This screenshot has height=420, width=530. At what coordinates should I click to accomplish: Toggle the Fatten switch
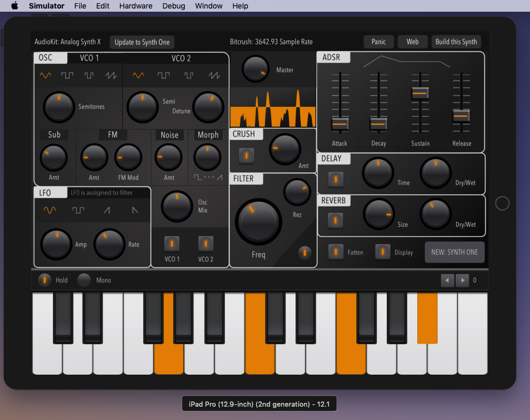pyautogui.click(x=336, y=252)
